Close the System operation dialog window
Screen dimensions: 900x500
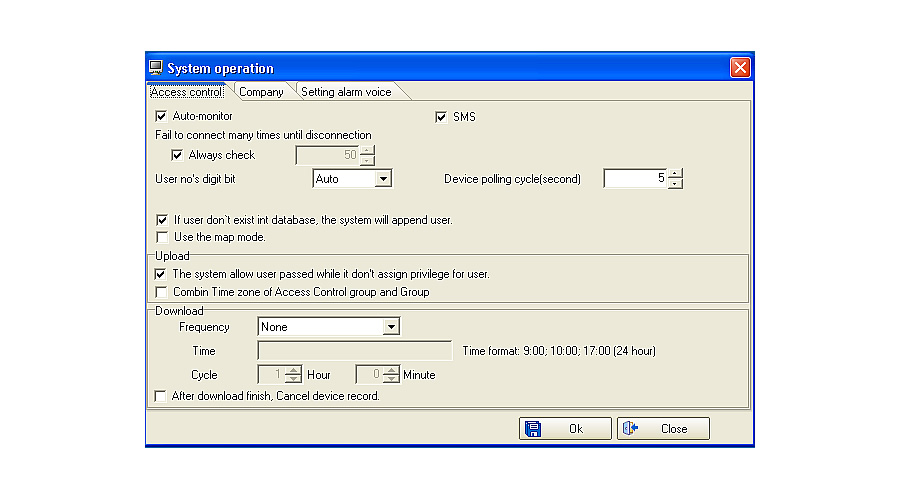tap(740, 68)
